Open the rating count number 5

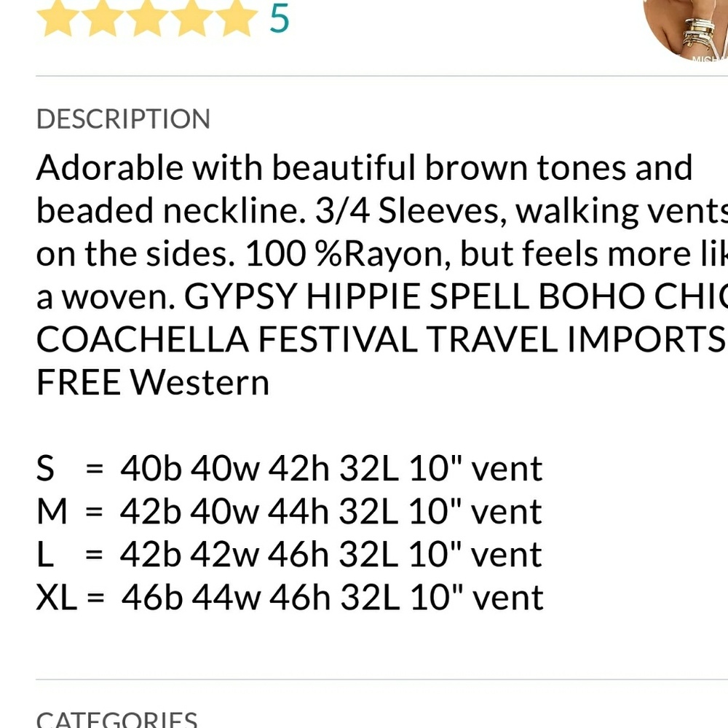pos(280,18)
